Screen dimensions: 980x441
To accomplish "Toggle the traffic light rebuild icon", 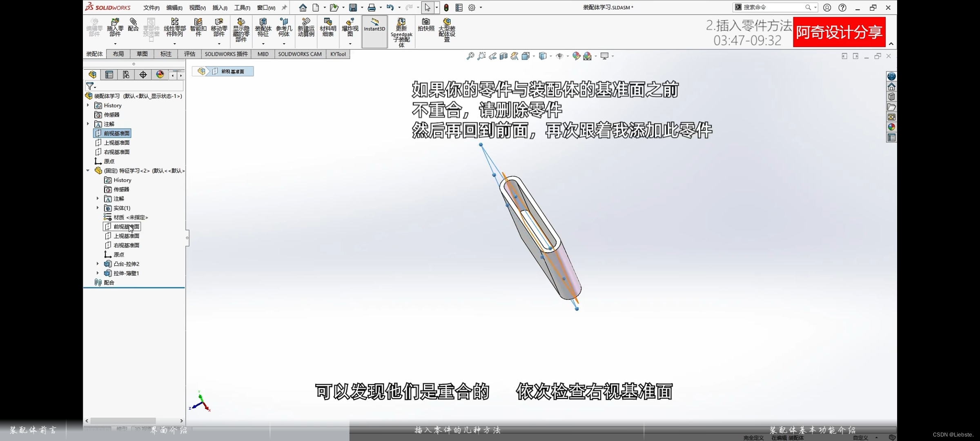I will point(446,7).
